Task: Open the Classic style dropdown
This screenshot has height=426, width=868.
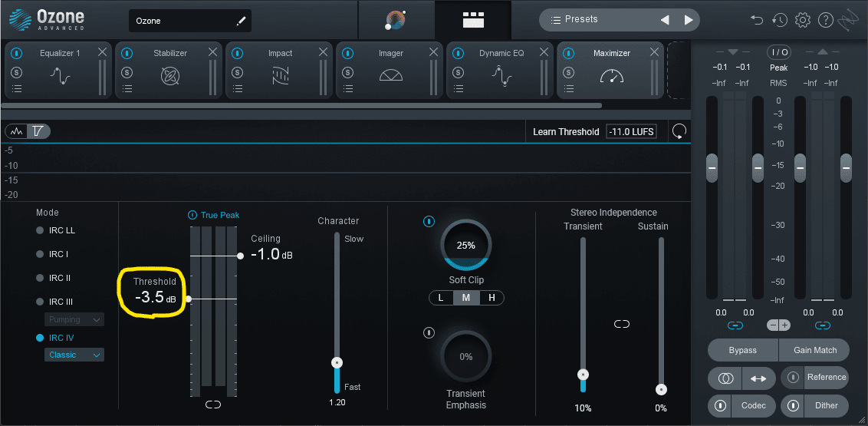Action: (x=74, y=355)
